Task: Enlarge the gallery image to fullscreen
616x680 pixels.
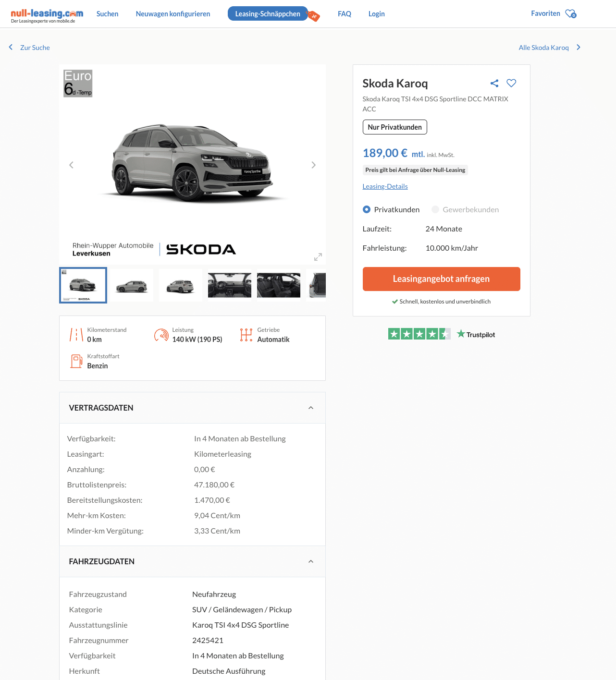Action: coord(318,257)
